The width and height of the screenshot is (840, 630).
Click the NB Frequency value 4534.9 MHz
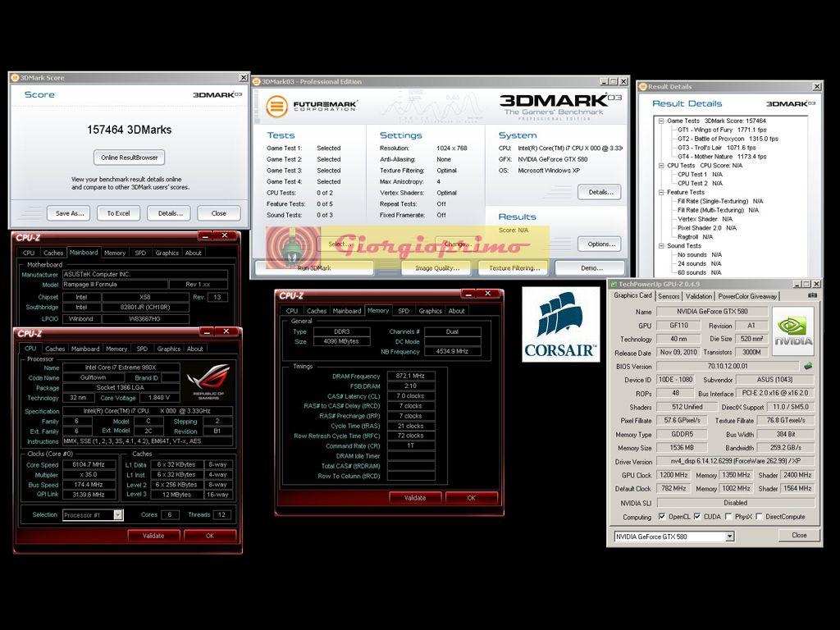452,351
